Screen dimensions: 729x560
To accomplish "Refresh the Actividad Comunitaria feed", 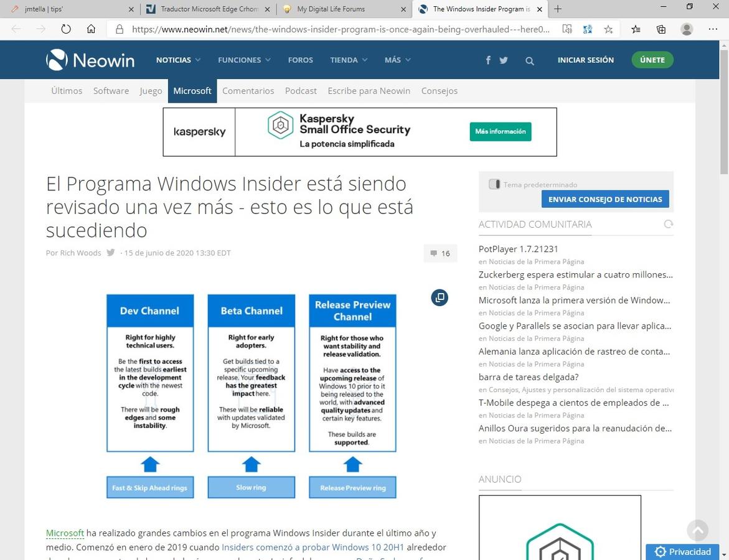I will (x=669, y=224).
